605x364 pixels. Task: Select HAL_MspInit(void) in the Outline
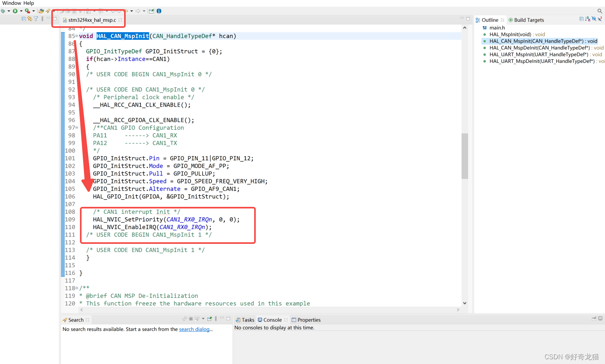(x=514, y=35)
